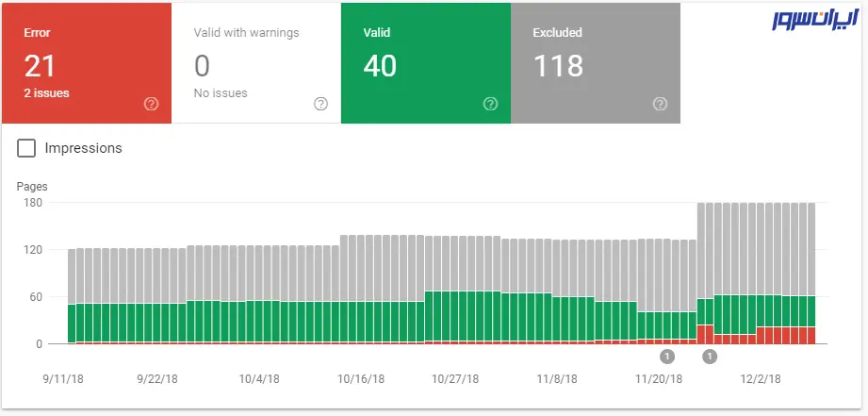
Task: Click the 9/22/18 date label
Action: click(157, 379)
